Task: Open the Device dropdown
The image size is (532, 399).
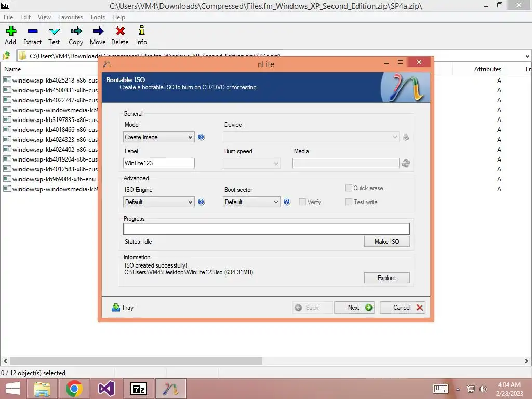Action: coord(311,137)
